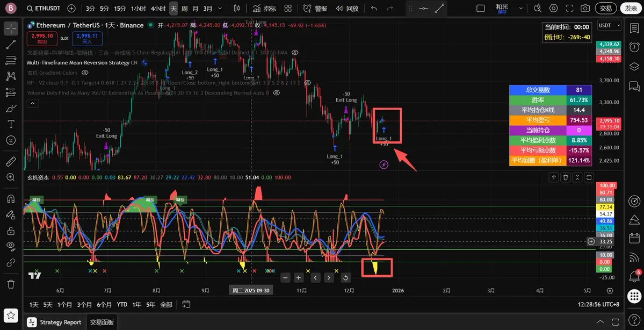Viewport: 644px width, 330px height.
Task: Open the 和光 layout dropdown arrow
Action: [x=521, y=8]
